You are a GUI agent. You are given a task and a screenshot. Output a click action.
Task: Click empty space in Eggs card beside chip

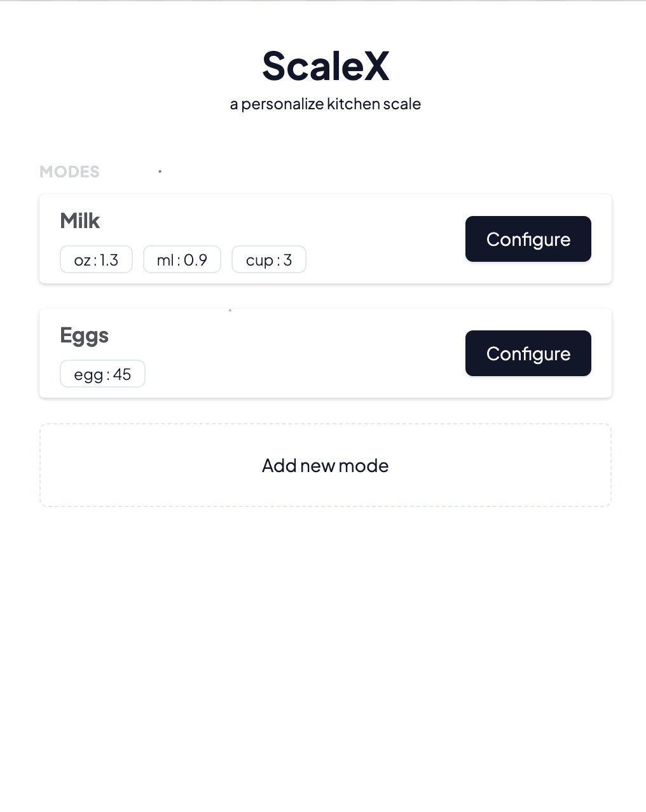coord(305,374)
